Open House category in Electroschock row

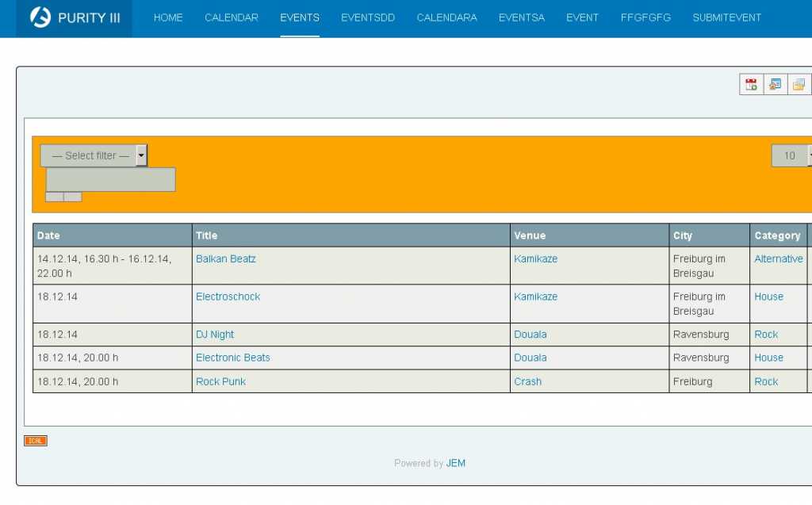(768, 296)
